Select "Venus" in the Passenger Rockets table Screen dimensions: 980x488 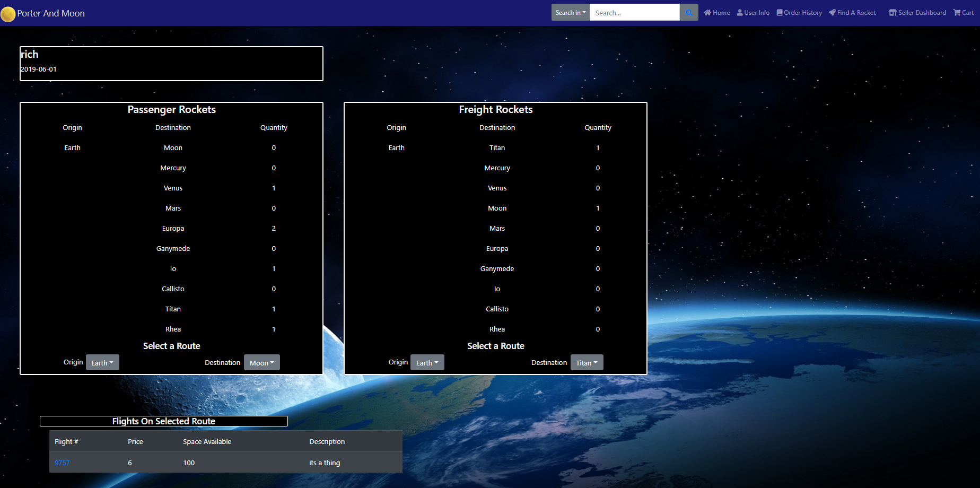point(173,188)
